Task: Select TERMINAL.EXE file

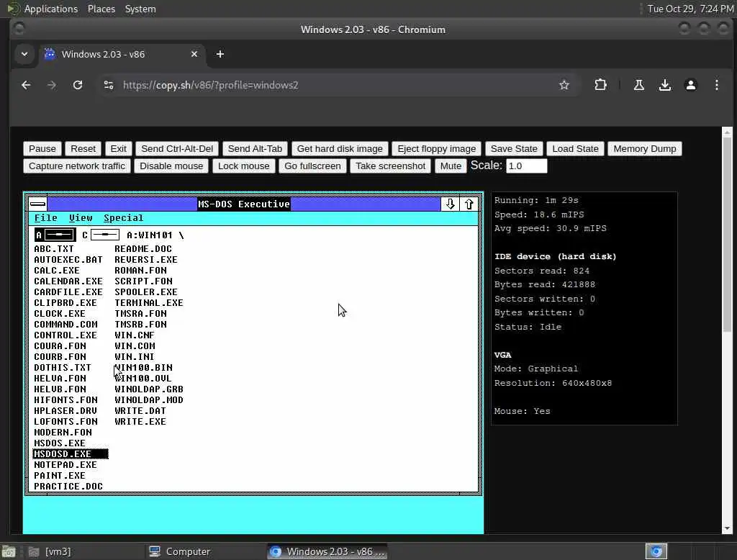Action: click(149, 303)
